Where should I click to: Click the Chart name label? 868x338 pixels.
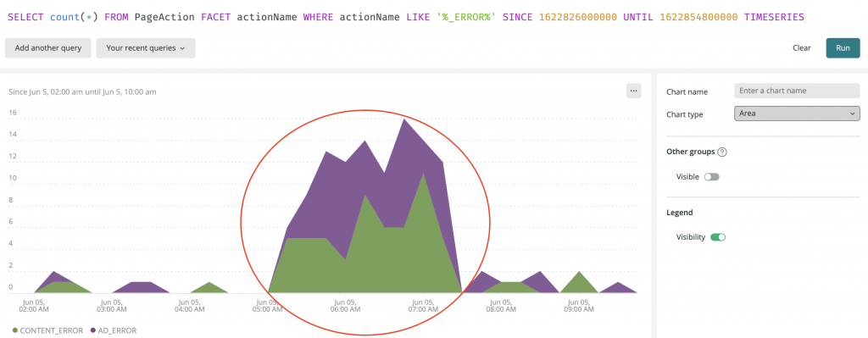(x=687, y=91)
